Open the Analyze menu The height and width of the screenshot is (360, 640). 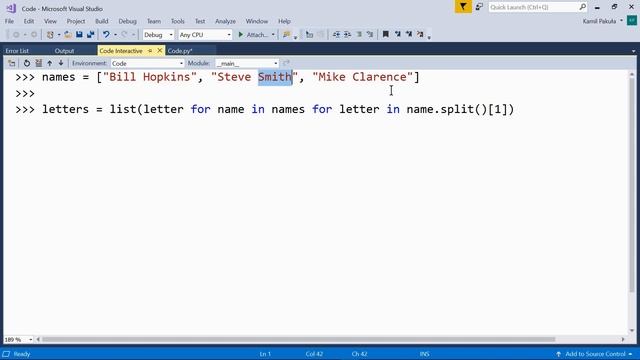[x=225, y=21]
